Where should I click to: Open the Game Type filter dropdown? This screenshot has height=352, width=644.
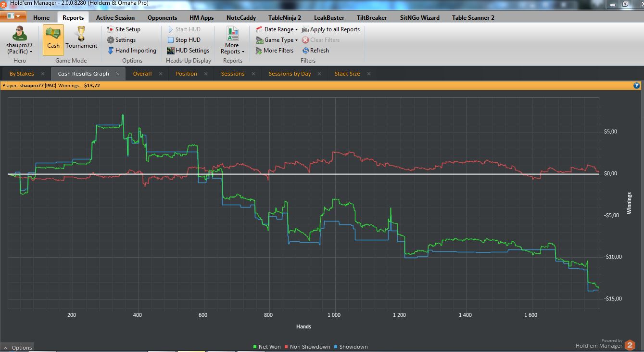(x=277, y=40)
